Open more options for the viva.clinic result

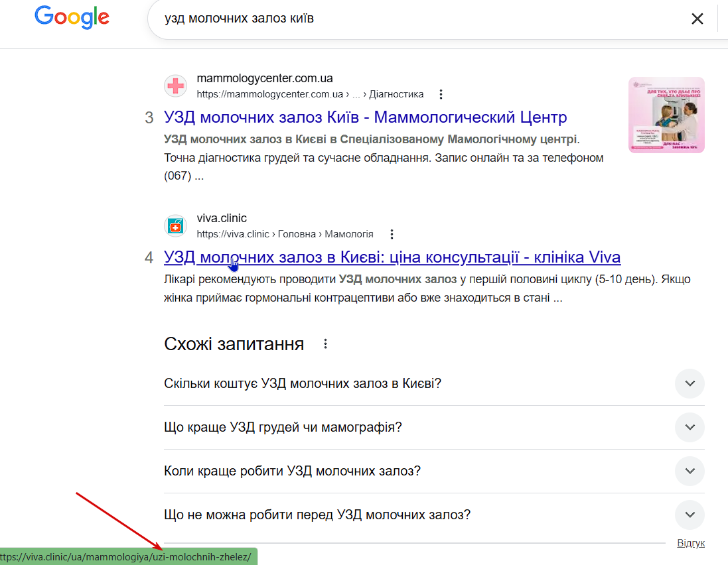[x=392, y=234]
